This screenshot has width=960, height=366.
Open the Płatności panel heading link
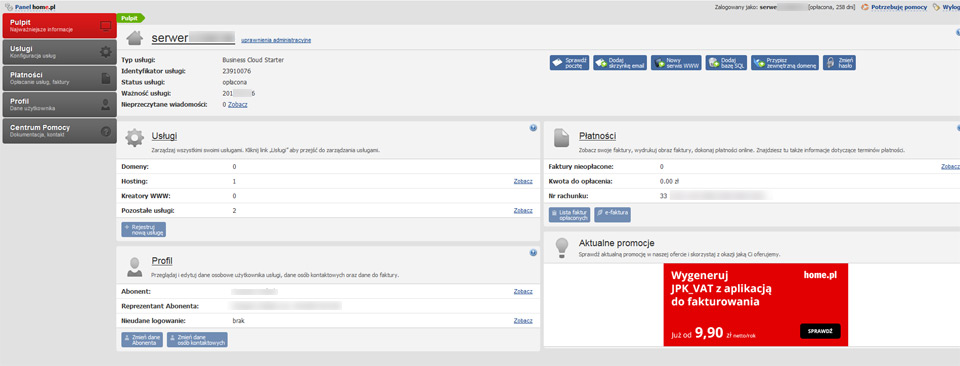coord(598,136)
